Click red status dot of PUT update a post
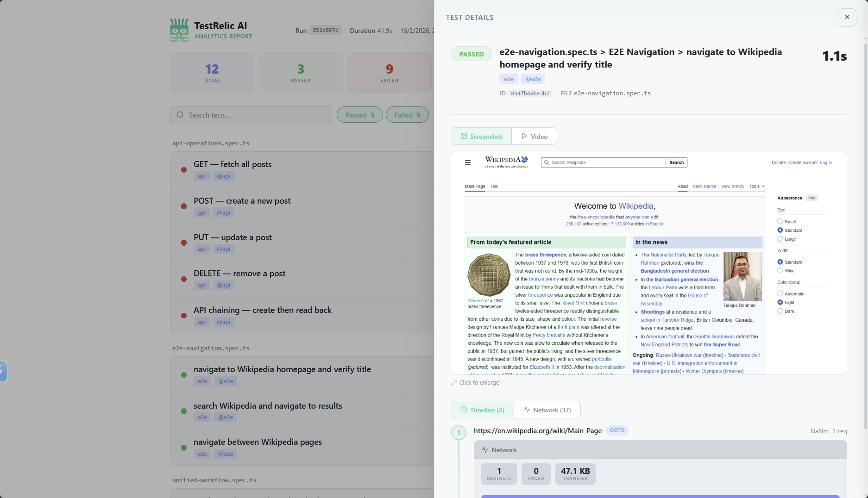The image size is (868, 498). 184,243
